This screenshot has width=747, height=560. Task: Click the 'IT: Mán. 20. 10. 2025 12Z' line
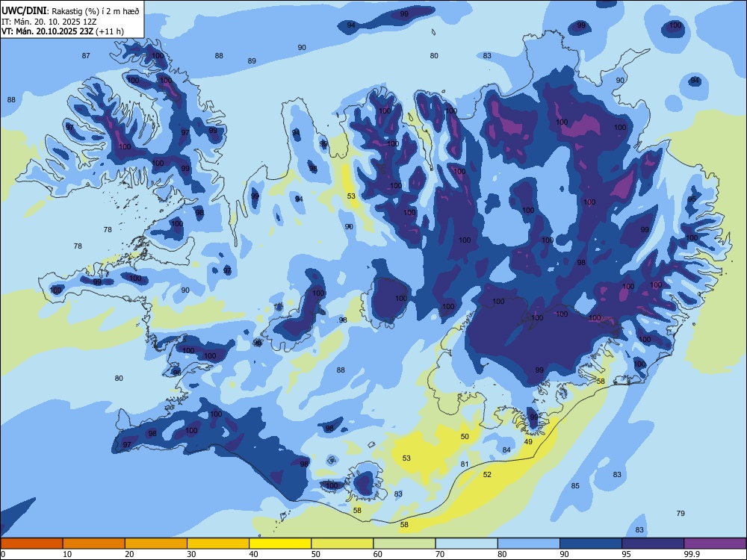(49, 22)
